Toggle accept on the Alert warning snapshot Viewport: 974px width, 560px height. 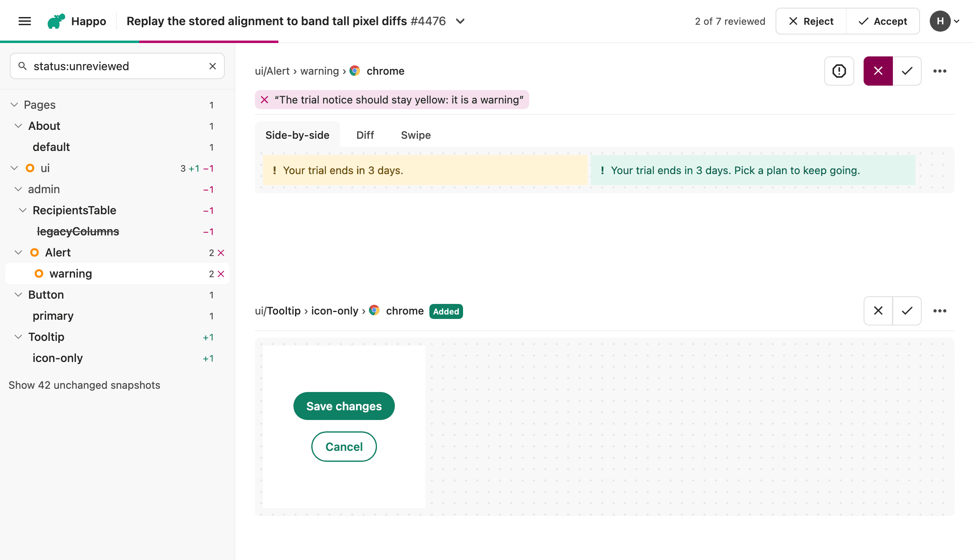(x=907, y=71)
